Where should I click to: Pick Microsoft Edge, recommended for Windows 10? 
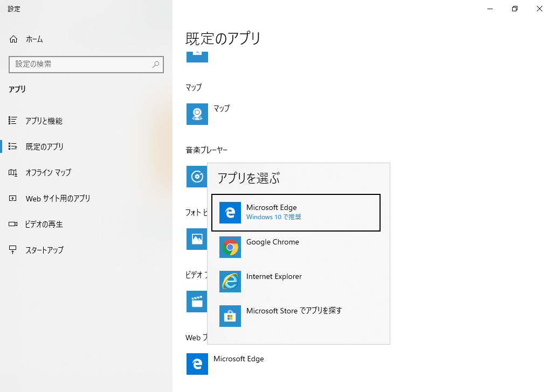click(x=296, y=212)
